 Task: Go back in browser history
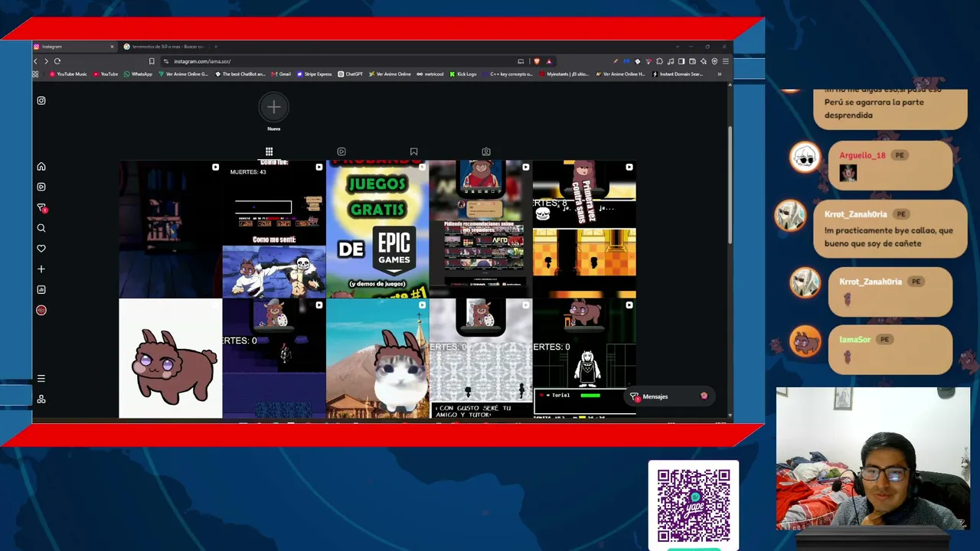[35, 61]
